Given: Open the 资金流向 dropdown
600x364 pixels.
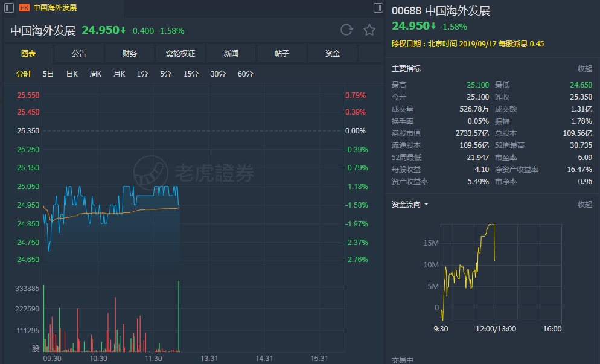Looking at the screenshot, I should click(x=410, y=205).
